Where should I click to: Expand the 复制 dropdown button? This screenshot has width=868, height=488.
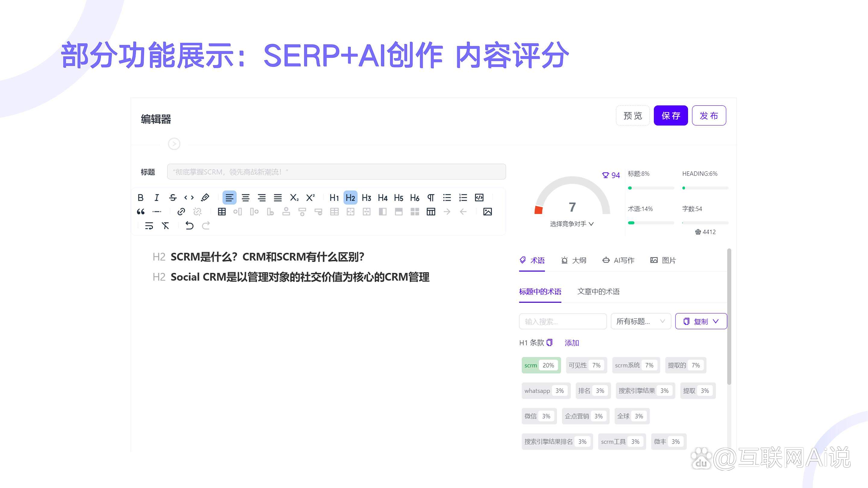click(701, 321)
